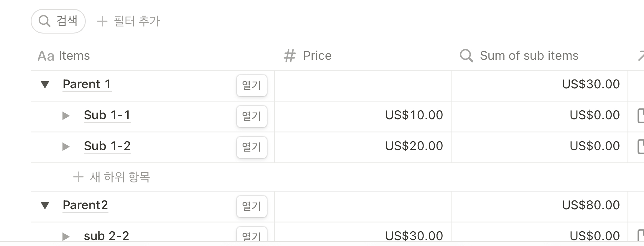Open the Price column header menu
The width and height of the screenshot is (644, 246).
(362, 56)
